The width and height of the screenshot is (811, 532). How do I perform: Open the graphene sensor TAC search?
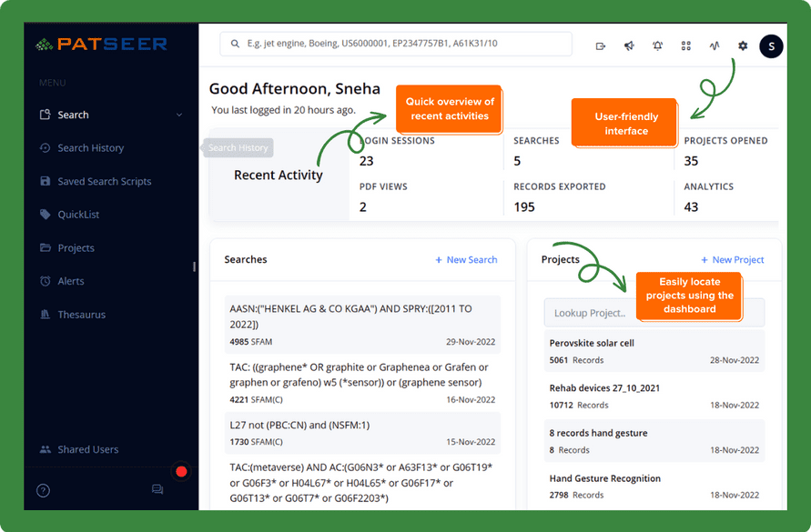coord(362,383)
